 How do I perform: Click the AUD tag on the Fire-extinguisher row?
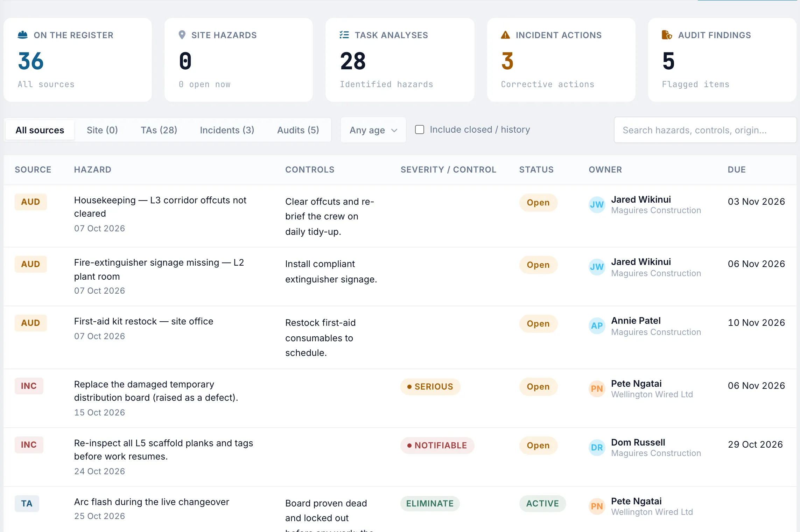[x=30, y=264]
